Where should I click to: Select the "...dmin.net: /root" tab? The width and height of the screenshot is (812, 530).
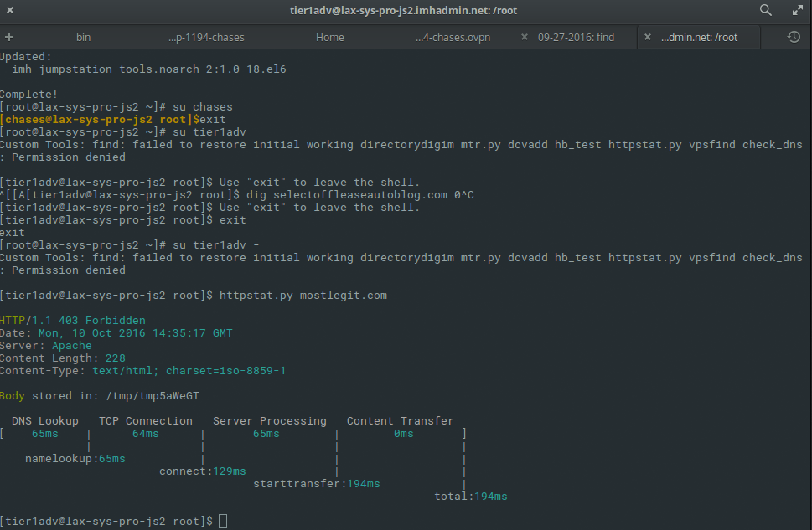click(699, 38)
